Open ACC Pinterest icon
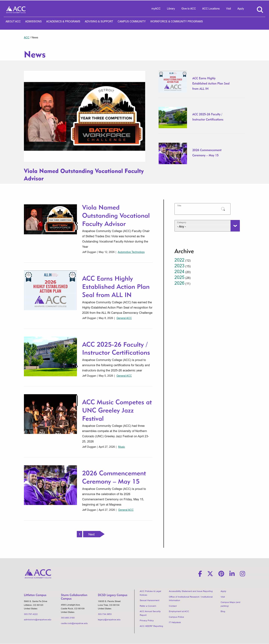Image resolution: width=269 pixels, height=644 pixels. (x=221, y=573)
